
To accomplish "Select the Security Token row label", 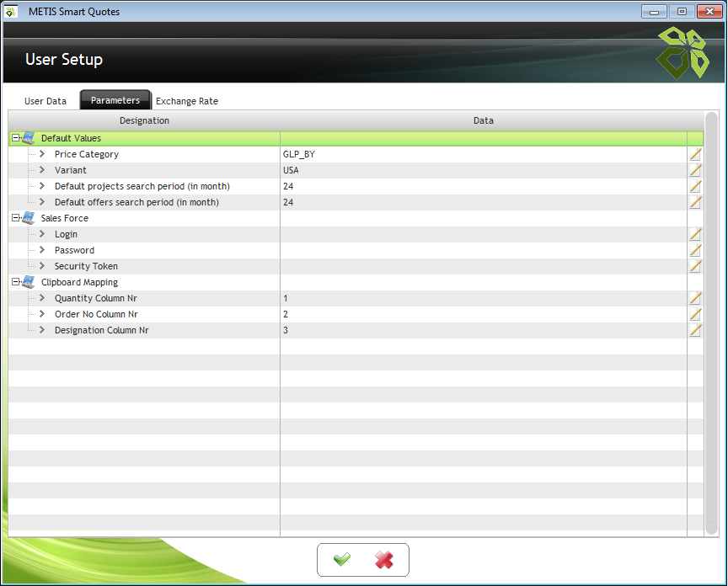I will [86, 266].
